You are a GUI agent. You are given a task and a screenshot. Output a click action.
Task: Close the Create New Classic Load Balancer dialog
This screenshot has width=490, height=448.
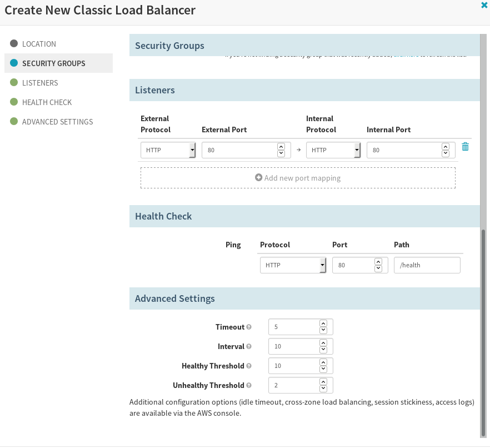(x=484, y=5)
